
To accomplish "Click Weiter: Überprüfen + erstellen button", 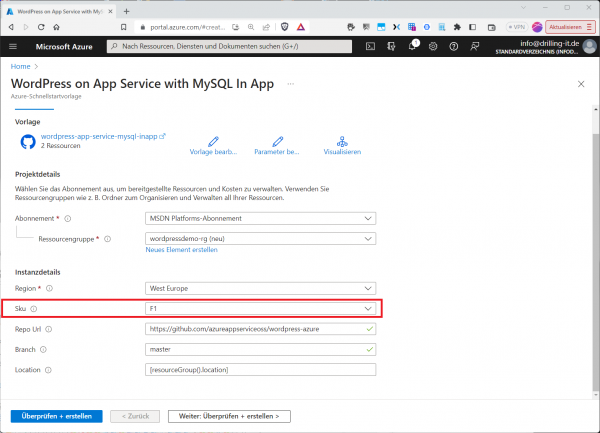I will click(229, 416).
